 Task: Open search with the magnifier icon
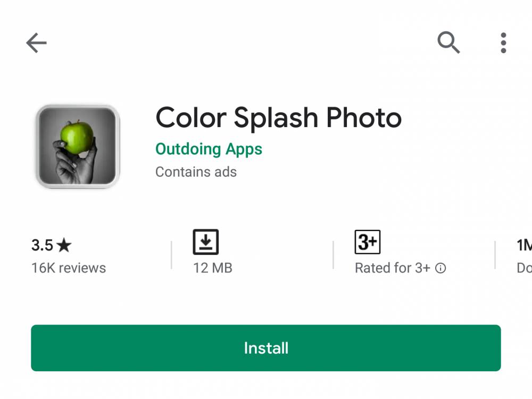(x=448, y=43)
